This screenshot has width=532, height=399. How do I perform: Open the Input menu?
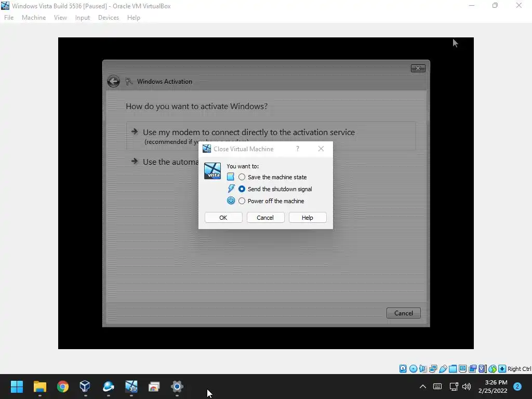point(83,18)
